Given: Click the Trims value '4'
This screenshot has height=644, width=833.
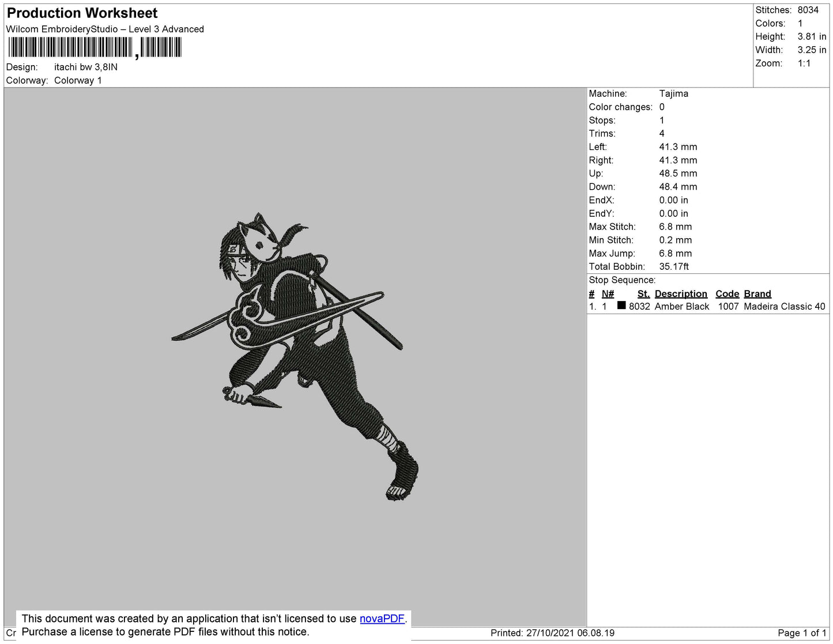Looking at the screenshot, I should pos(662,134).
